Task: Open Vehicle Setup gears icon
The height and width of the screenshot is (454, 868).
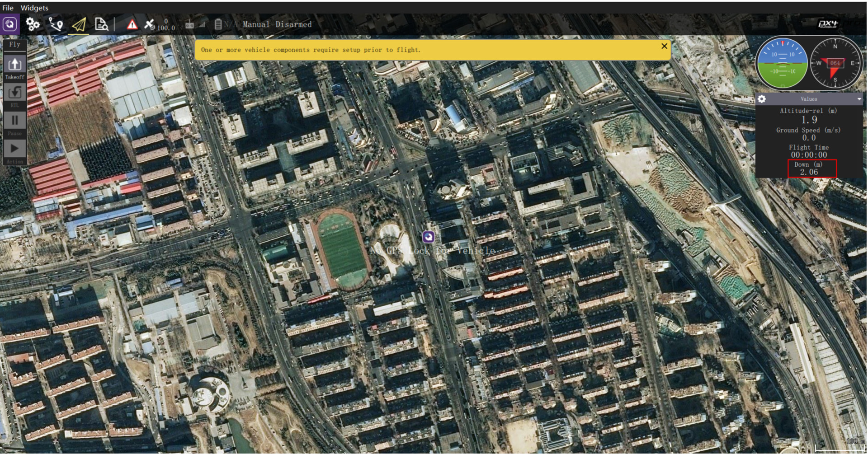Action: pos(33,24)
